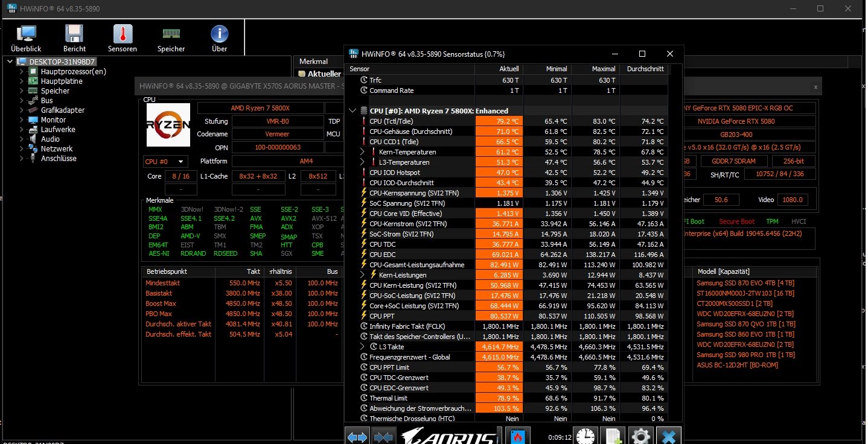The width and height of the screenshot is (868, 444).
Task: Select the CPU PPT sensor row
Action: [x=506, y=316]
